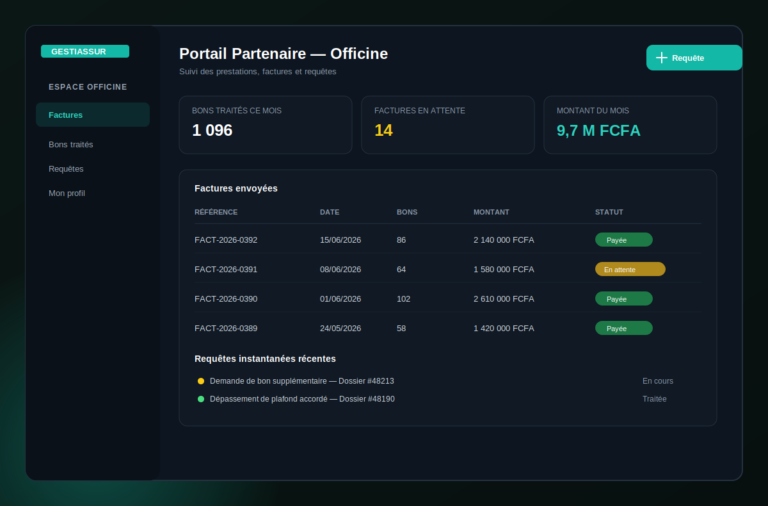Viewport: 768px width, 506px height.
Task: Click the RÉFÉRENCE column header
Action: coord(216,212)
